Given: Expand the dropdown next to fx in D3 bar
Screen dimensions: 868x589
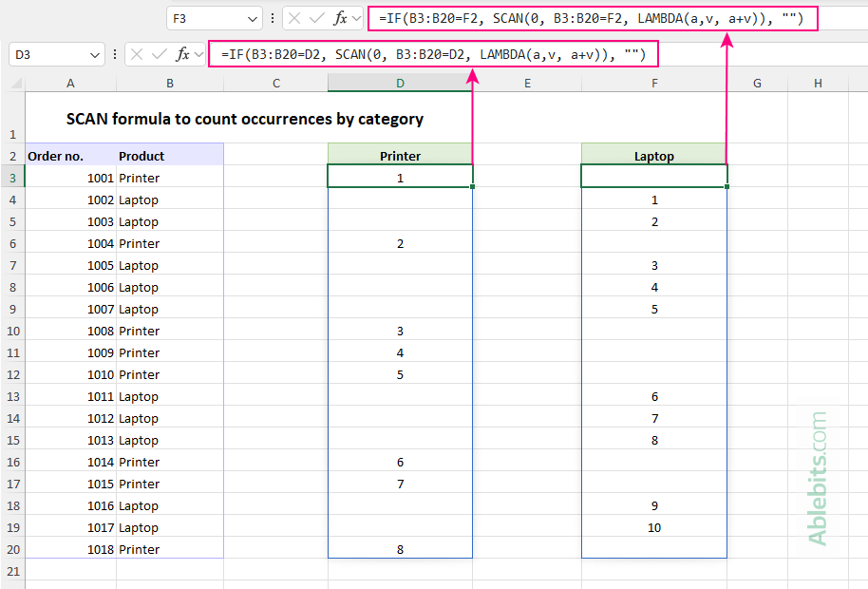Looking at the screenshot, I should [x=198, y=55].
